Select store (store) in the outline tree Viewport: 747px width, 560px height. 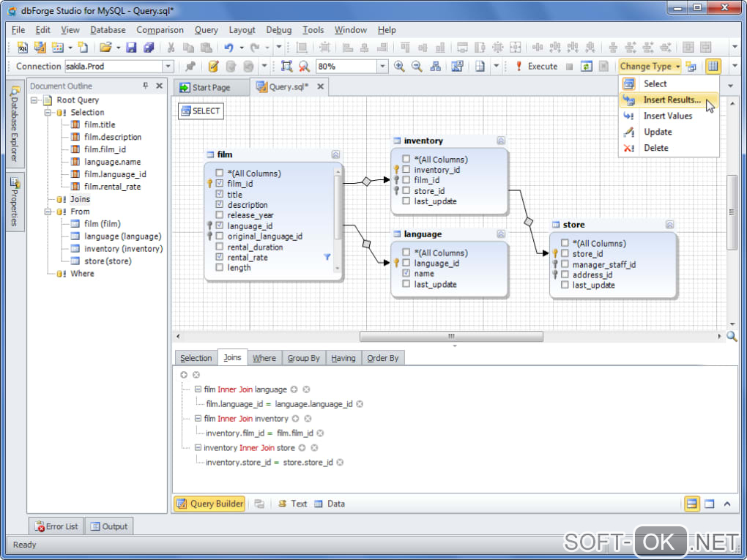coord(107,261)
